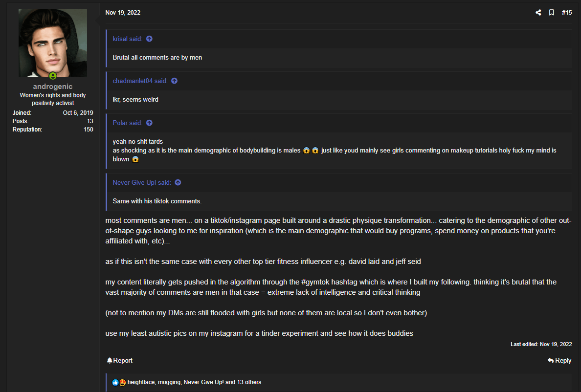
Task: Click the Nov 19, 2022 post date
Action: [x=123, y=13]
